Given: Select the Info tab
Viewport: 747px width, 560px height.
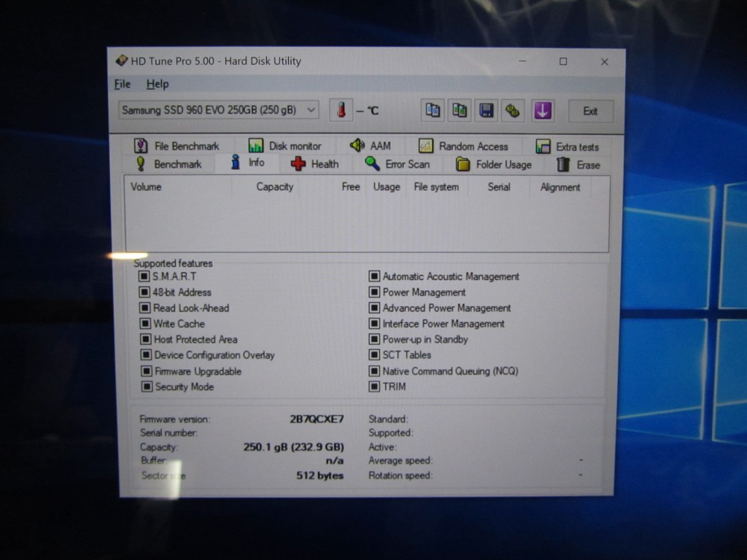Looking at the screenshot, I should [247, 163].
